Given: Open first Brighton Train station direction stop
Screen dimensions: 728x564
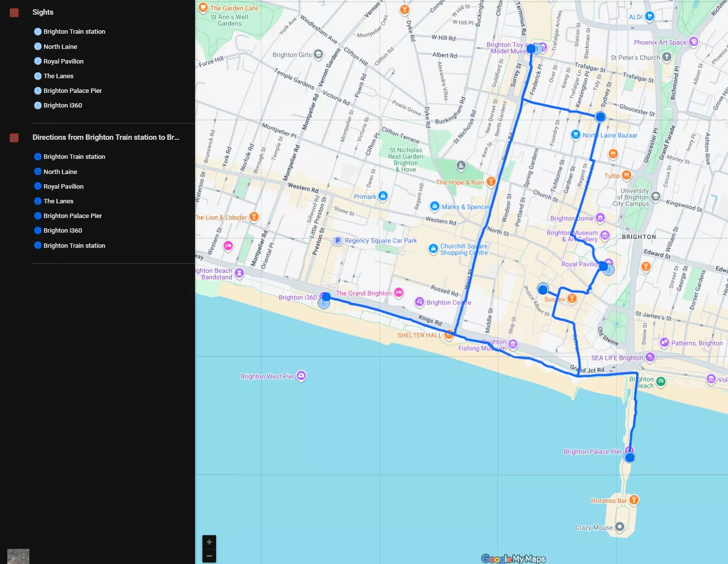Looking at the screenshot, I should point(74,157).
